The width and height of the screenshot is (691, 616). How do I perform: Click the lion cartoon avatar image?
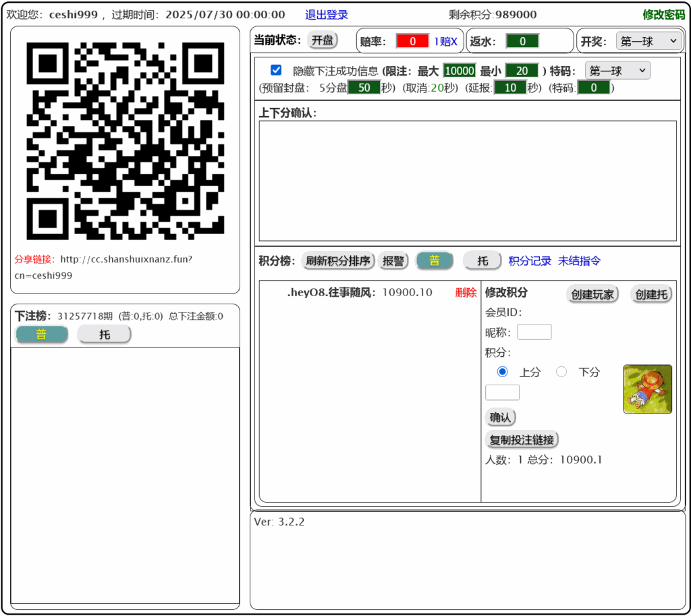click(x=647, y=389)
